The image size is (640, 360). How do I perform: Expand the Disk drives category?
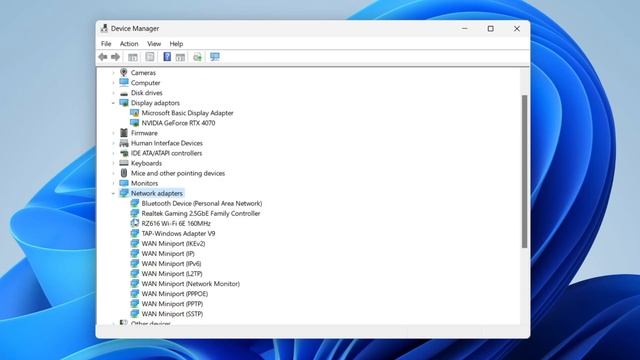[113, 93]
